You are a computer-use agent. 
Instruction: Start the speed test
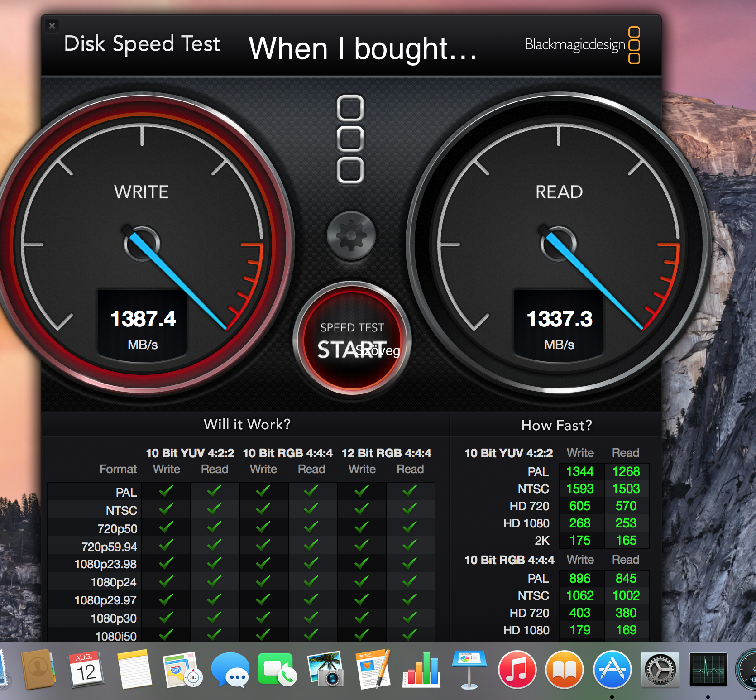click(x=352, y=339)
